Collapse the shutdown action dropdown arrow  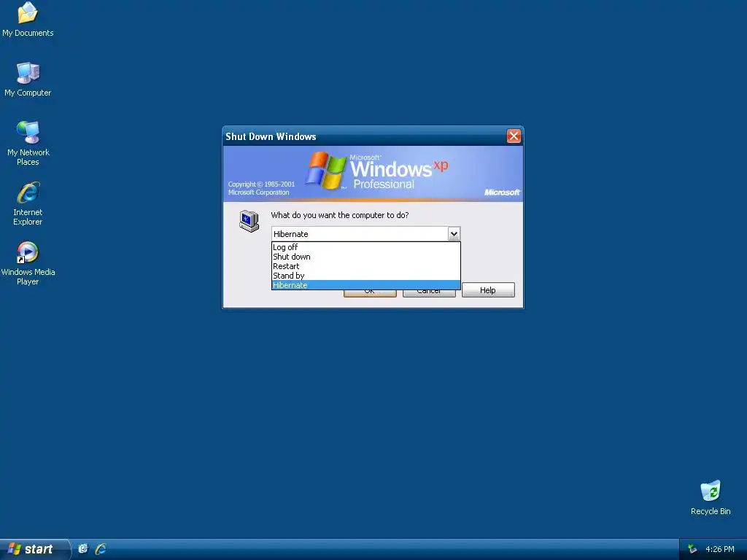454,234
